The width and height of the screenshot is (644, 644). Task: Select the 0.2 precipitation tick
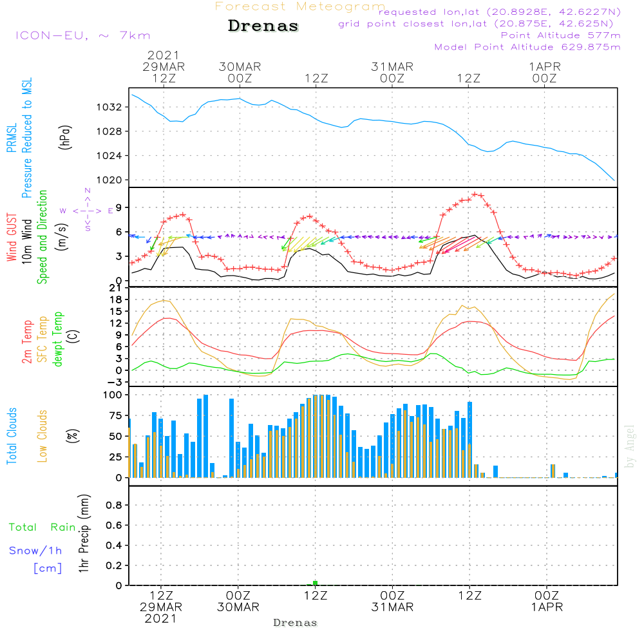(114, 565)
